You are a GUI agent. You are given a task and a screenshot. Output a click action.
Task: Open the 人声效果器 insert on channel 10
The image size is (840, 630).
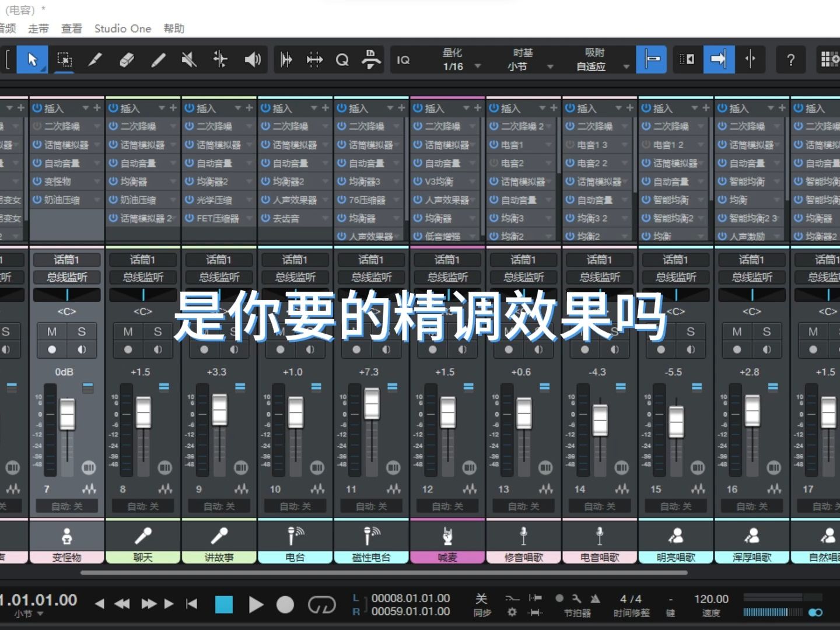pyautogui.click(x=295, y=199)
